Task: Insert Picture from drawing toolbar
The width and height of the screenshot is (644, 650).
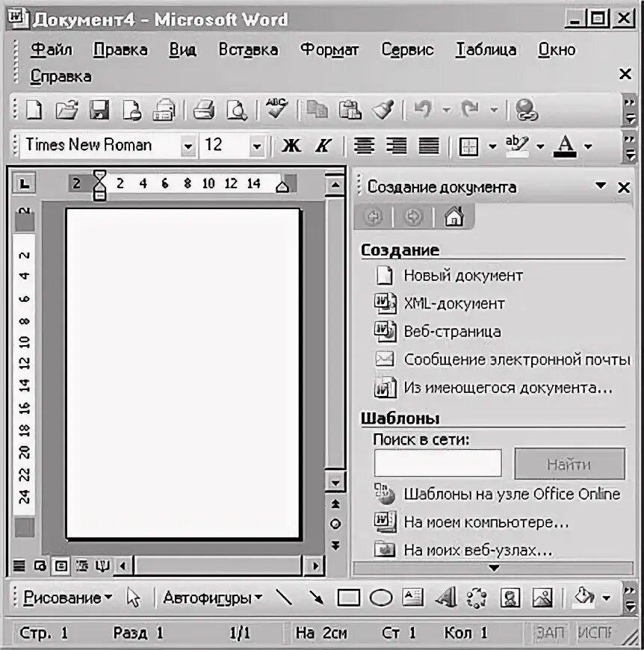Action: (x=542, y=598)
